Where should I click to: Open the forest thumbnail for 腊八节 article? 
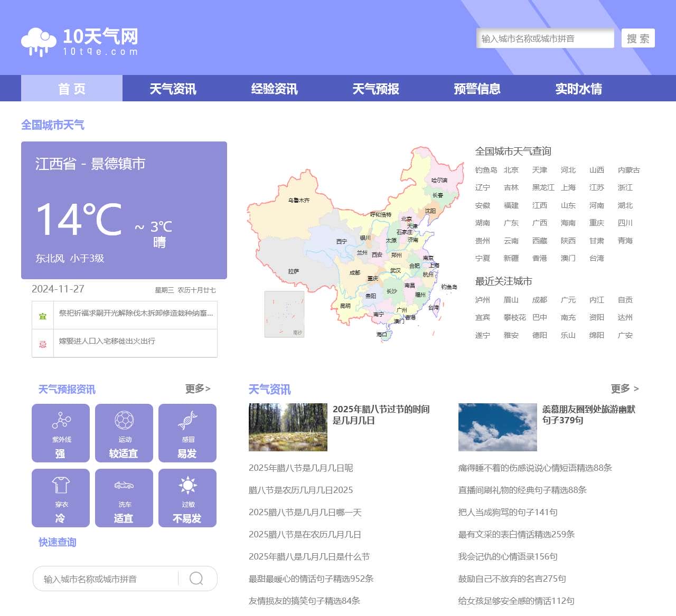[288, 427]
